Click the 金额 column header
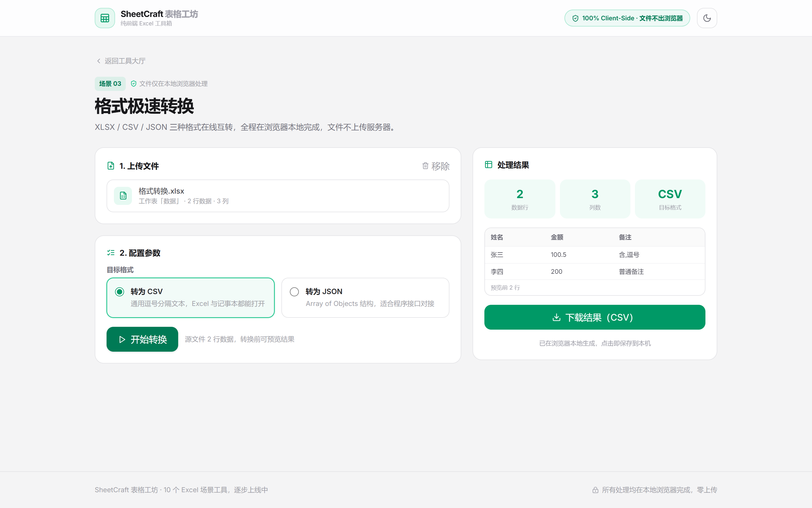This screenshot has height=508, width=812. tap(557, 237)
